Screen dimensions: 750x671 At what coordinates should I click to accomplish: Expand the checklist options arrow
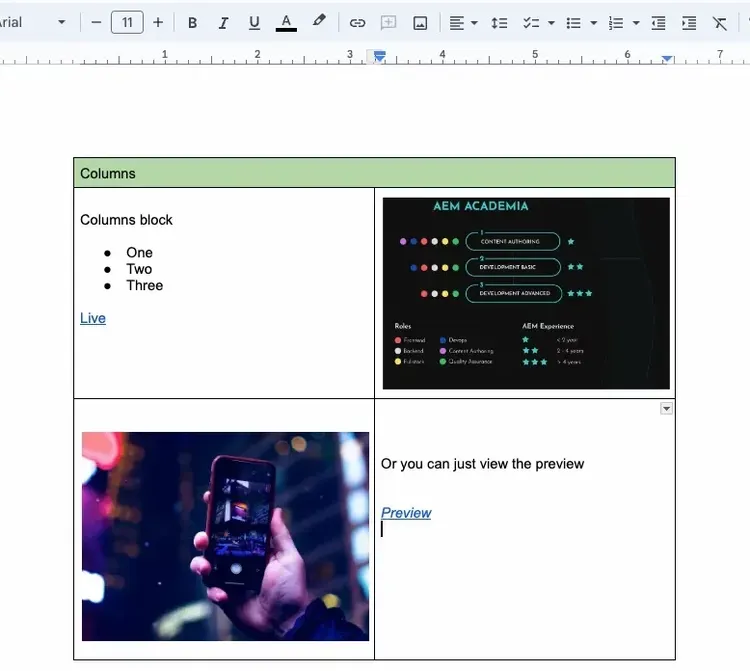point(551,22)
